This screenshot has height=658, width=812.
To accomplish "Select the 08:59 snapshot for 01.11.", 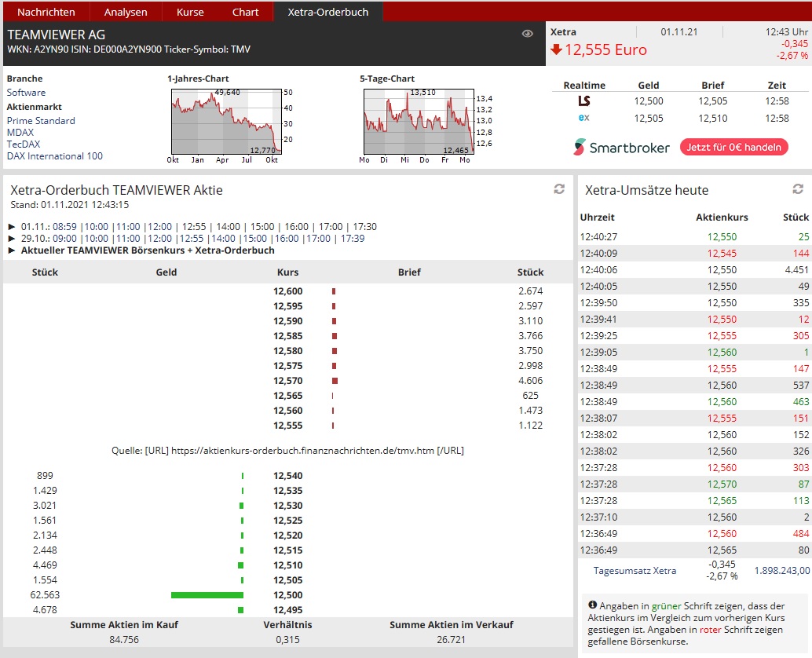I will 64,227.
